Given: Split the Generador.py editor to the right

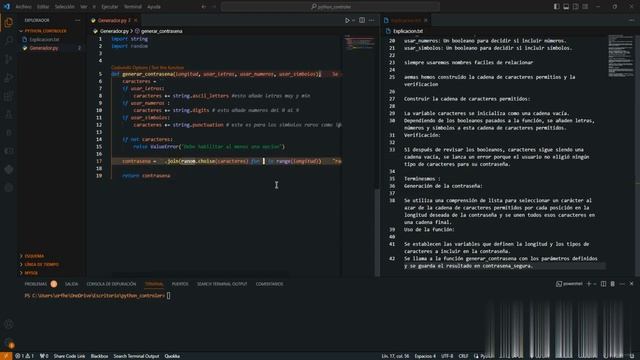Looking at the screenshot, I should 362,20.
